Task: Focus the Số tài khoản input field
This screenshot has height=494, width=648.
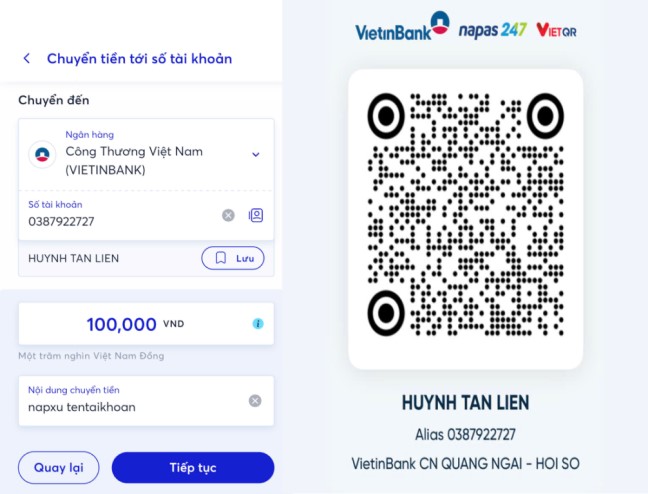Action: [122, 215]
